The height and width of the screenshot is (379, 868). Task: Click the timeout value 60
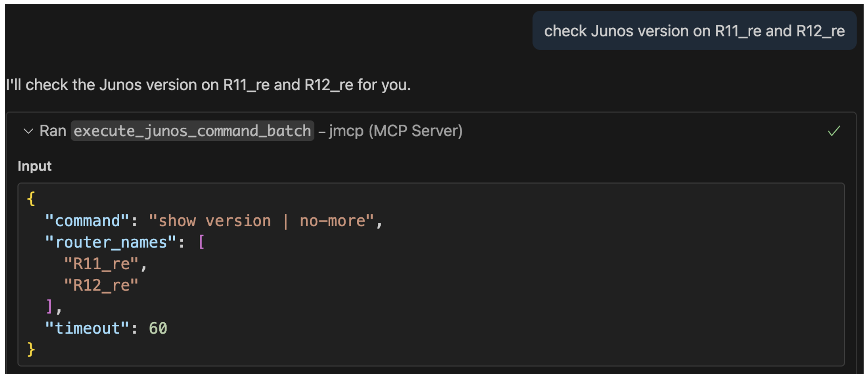[158, 328]
